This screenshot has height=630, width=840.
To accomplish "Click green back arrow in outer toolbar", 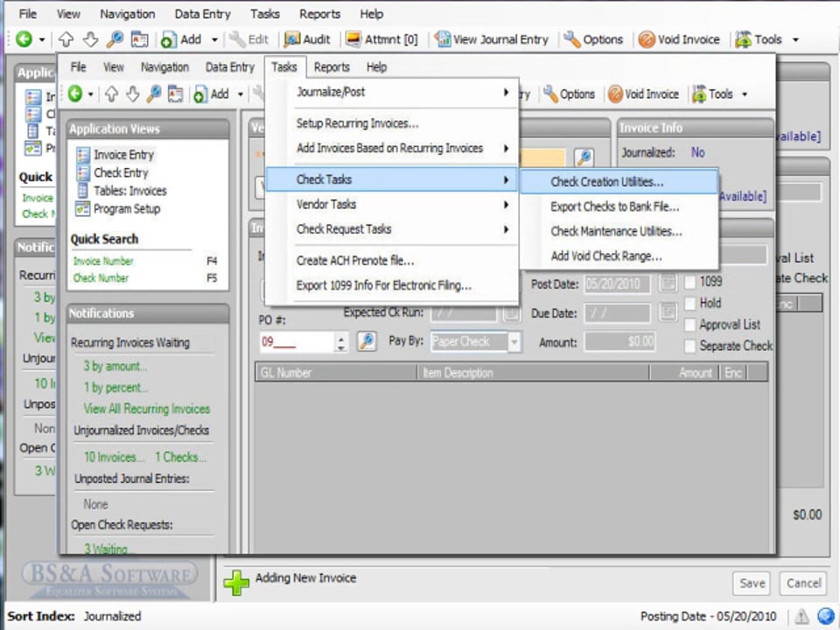I will 24,39.
